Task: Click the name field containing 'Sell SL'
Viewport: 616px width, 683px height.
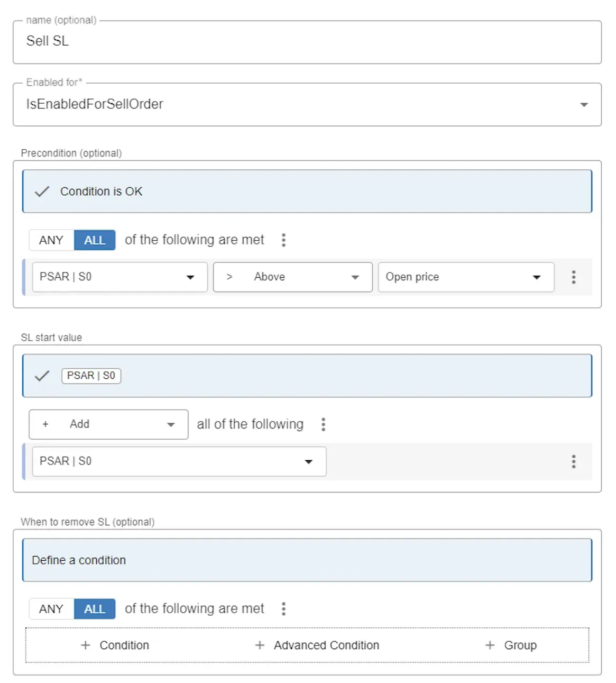Action: (307, 41)
